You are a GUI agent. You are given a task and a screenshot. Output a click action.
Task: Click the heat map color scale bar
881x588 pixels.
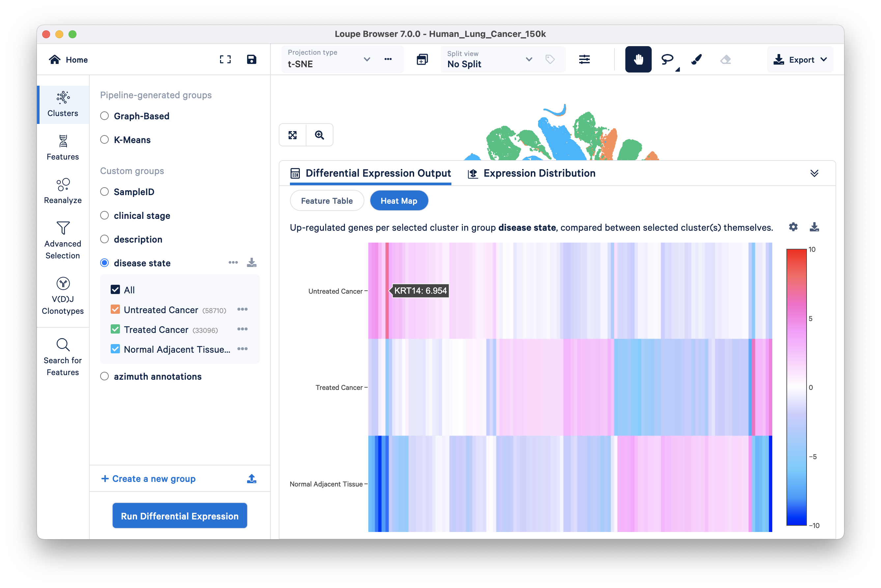click(x=796, y=387)
